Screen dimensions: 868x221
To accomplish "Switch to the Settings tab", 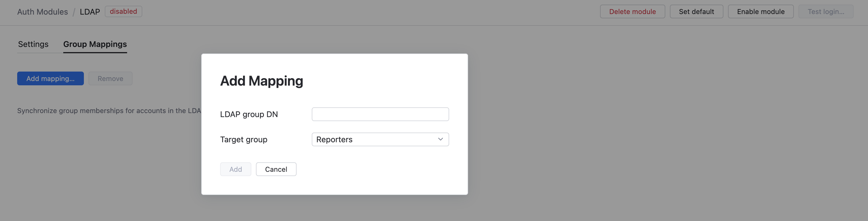I will (33, 44).
